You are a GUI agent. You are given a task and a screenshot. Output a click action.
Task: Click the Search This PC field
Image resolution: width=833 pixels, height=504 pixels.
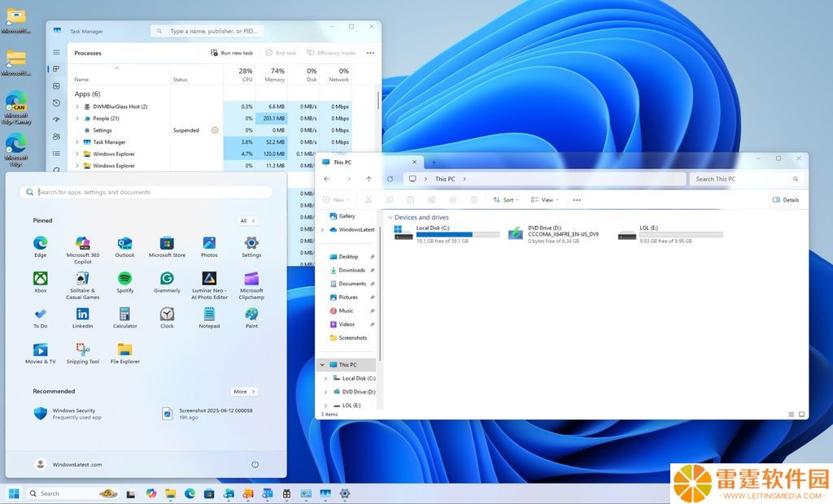pyautogui.click(x=745, y=179)
